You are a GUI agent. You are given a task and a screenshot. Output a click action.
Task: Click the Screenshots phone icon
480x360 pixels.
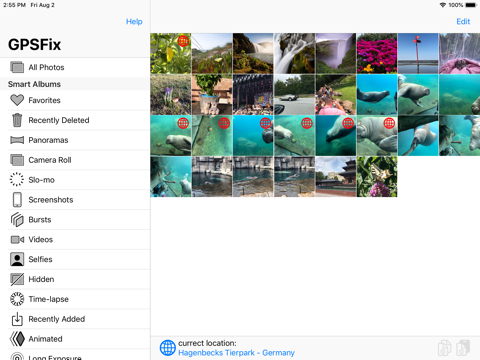17,200
